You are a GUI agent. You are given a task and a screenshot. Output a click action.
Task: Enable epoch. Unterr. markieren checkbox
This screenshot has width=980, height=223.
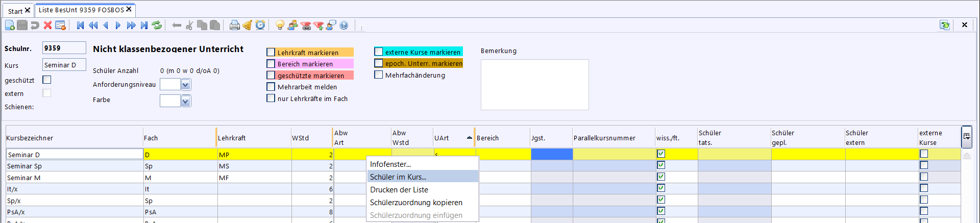(x=379, y=63)
